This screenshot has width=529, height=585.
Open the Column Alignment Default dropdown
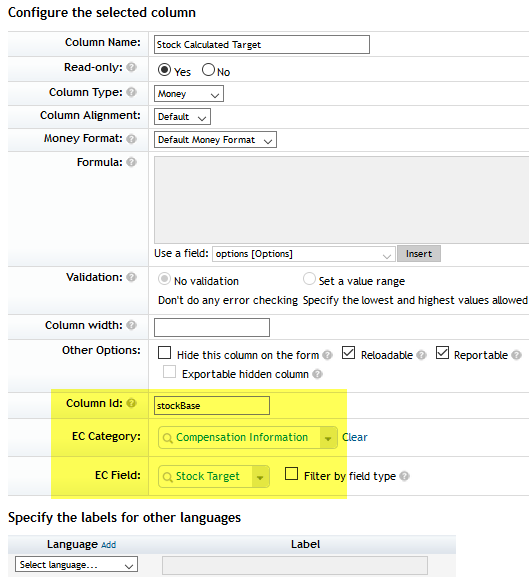pos(182,117)
